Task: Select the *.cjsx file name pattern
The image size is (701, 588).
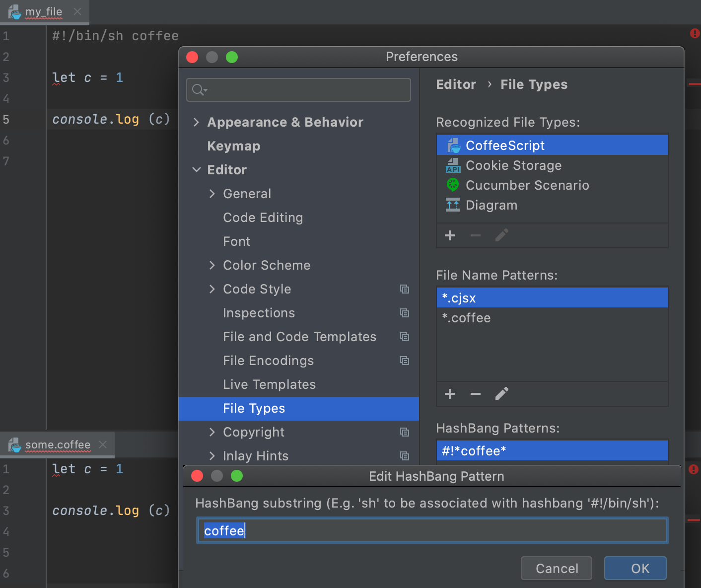Action: point(552,298)
